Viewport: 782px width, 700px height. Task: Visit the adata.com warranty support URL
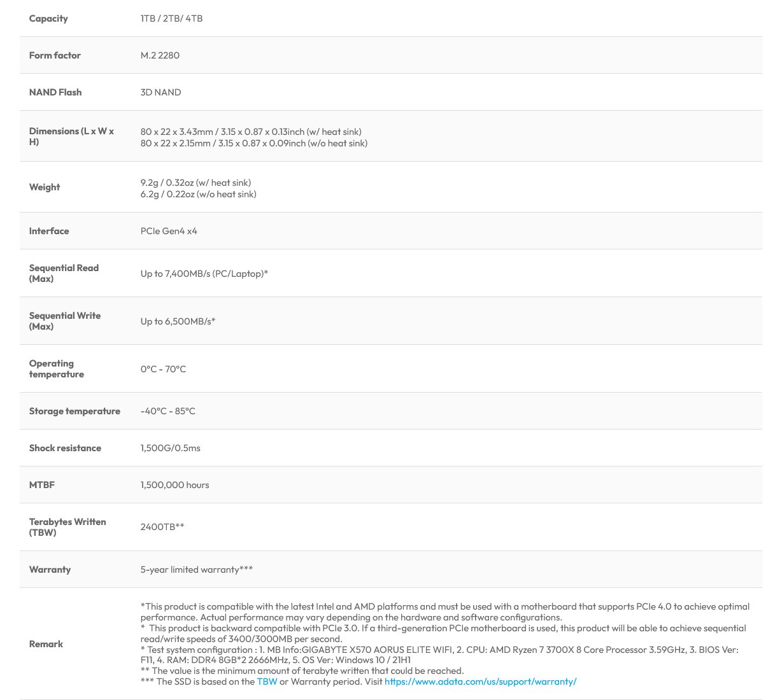click(480, 682)
